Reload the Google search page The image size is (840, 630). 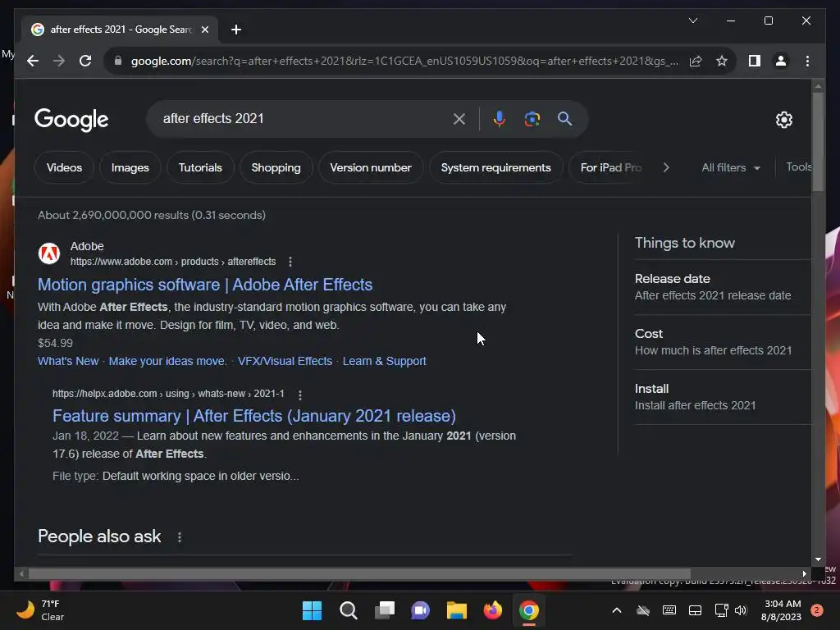tap(85, 61)
